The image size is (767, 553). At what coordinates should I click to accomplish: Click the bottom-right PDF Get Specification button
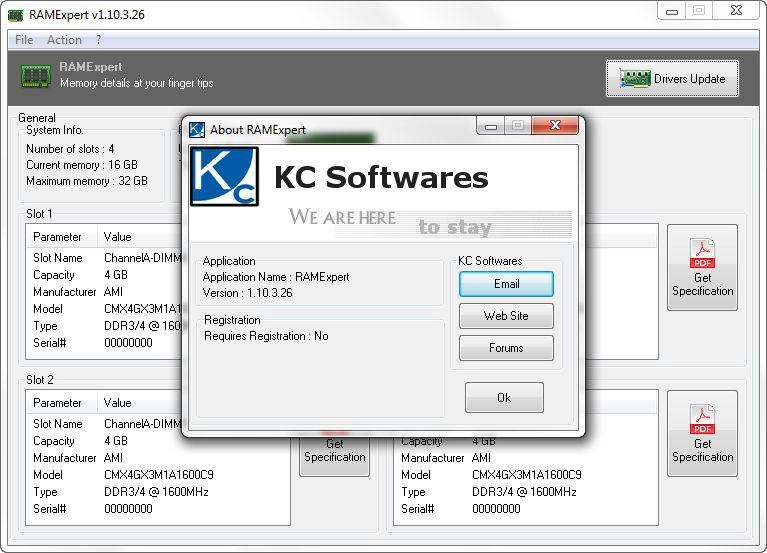[702, 433]
